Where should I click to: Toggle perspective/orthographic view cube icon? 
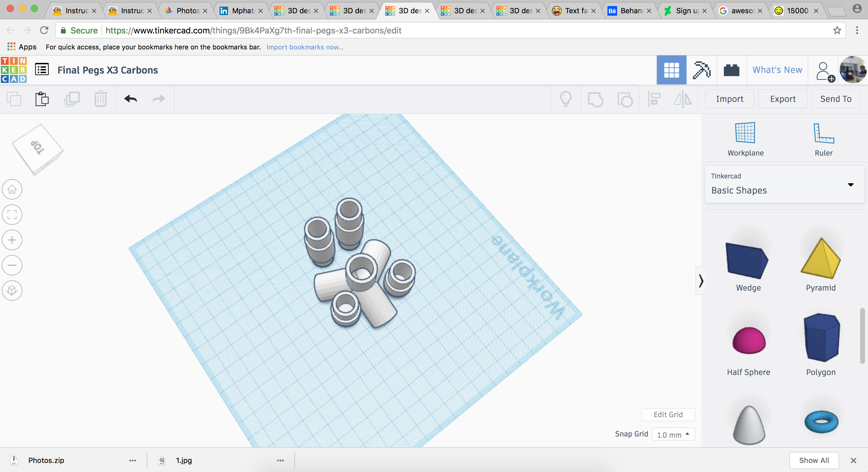click(12, 291)
